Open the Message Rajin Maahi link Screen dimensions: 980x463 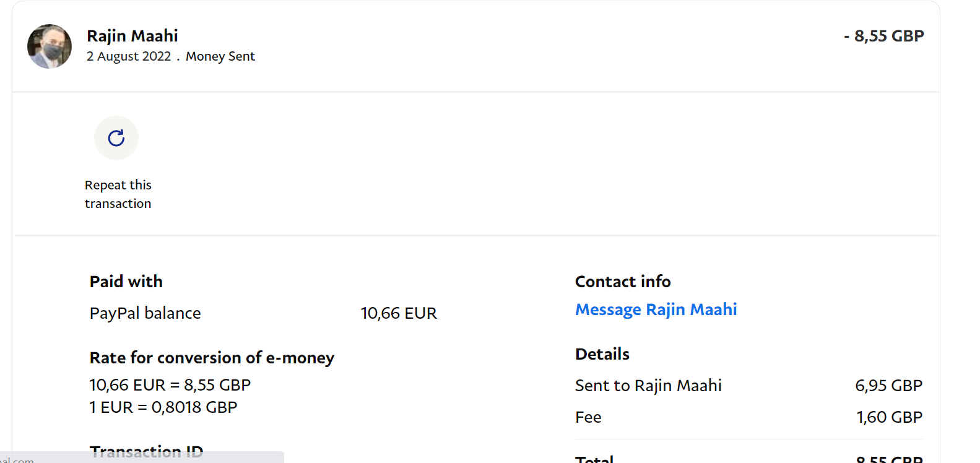tap(656, 309)
